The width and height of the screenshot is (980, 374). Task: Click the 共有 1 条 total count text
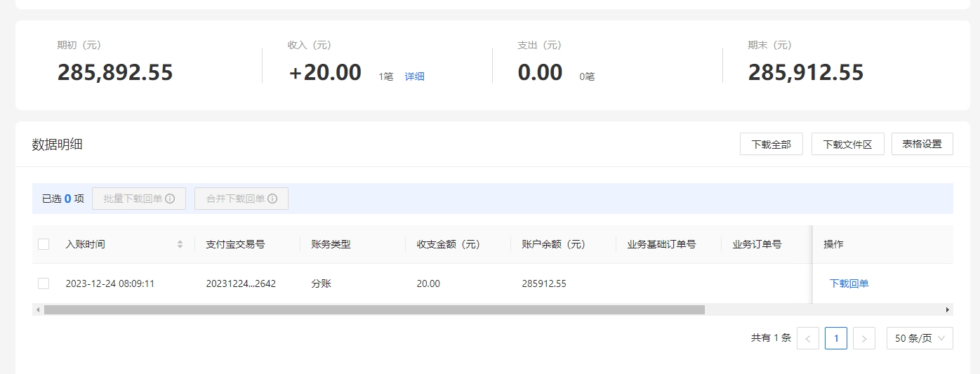point(771,338)
